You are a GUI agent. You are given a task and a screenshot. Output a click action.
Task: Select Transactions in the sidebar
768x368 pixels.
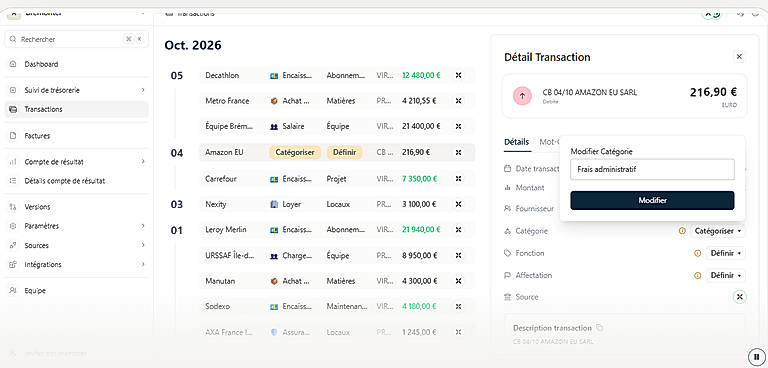point(76,109)
